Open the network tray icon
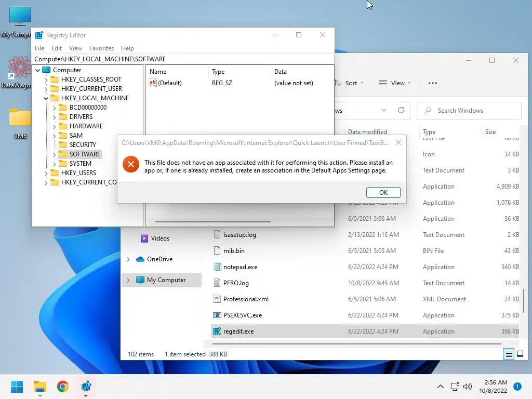Image resolution: width=532 pixels, height=399 pixels. (455, 387)
